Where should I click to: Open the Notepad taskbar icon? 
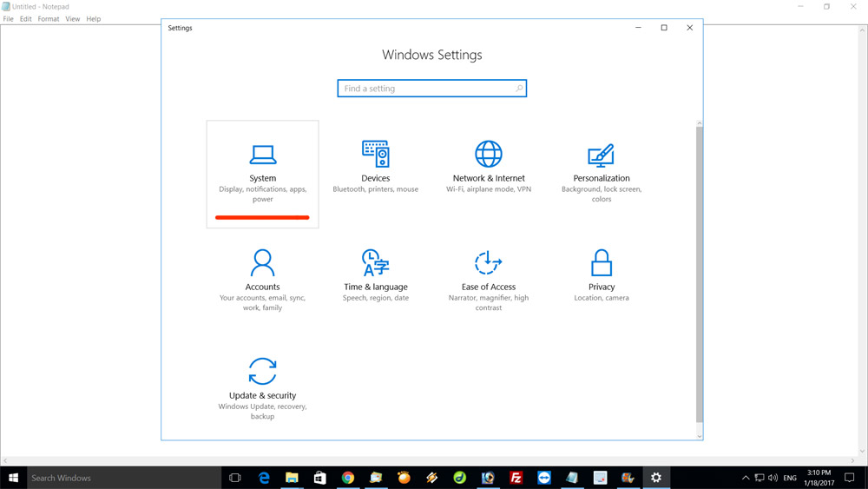click(572, 478)
